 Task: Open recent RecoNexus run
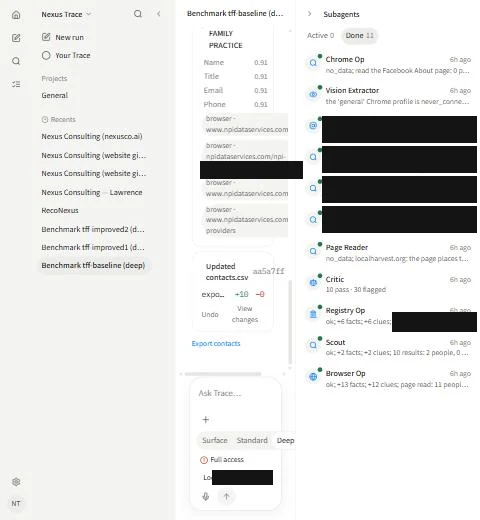(x=60, y=210)
